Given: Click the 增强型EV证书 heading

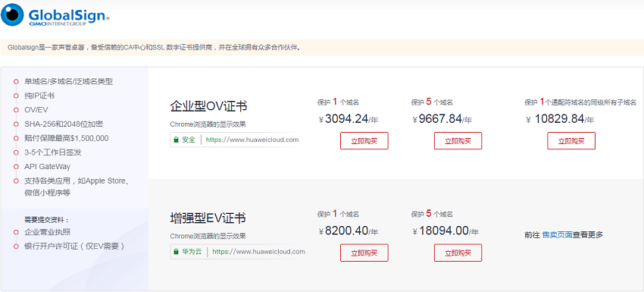Looking at the screenshot, I should (208, 218).
